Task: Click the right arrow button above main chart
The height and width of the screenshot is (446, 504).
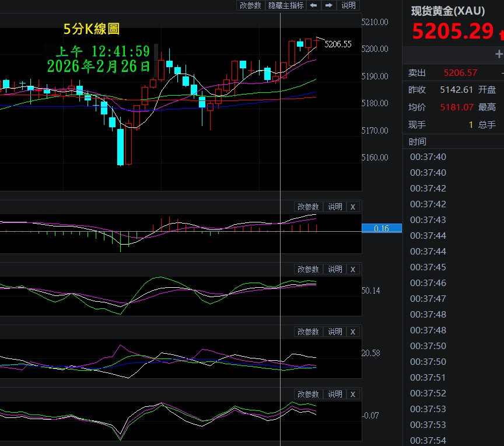Action: 328,5
